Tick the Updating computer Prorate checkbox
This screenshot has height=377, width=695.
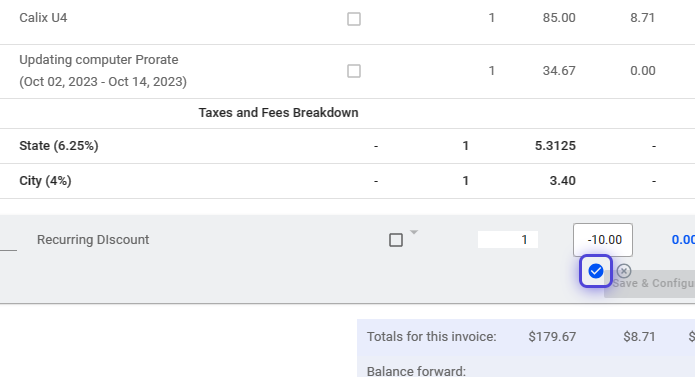click(354, 71)
